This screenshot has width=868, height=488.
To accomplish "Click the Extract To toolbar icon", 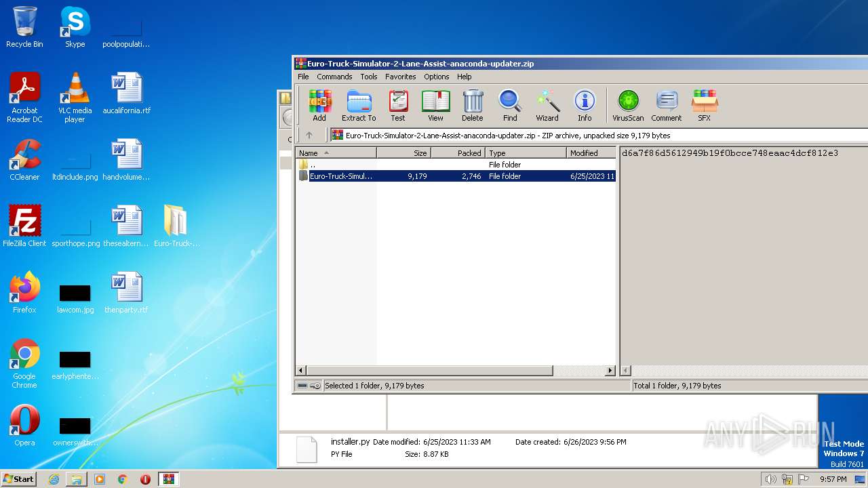I will pyautogui.click(x=359, y=106).
